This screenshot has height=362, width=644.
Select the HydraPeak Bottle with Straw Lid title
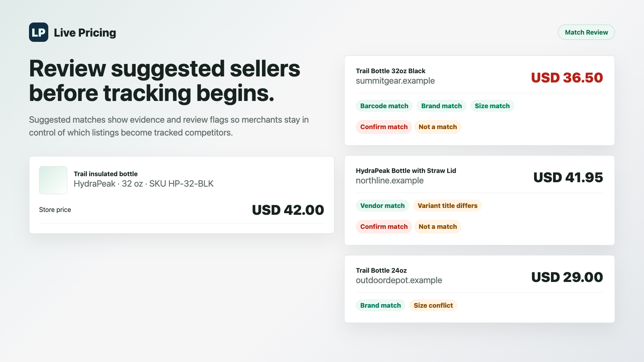point(406,171)
